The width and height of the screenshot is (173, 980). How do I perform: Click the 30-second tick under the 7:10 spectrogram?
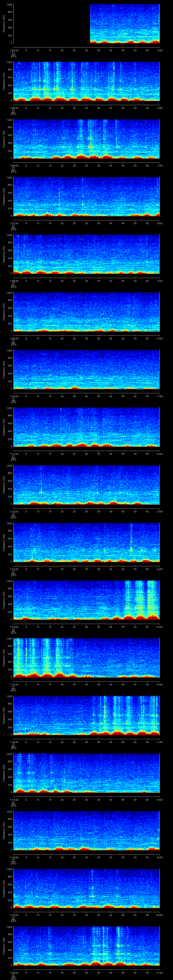pos(86,396)
